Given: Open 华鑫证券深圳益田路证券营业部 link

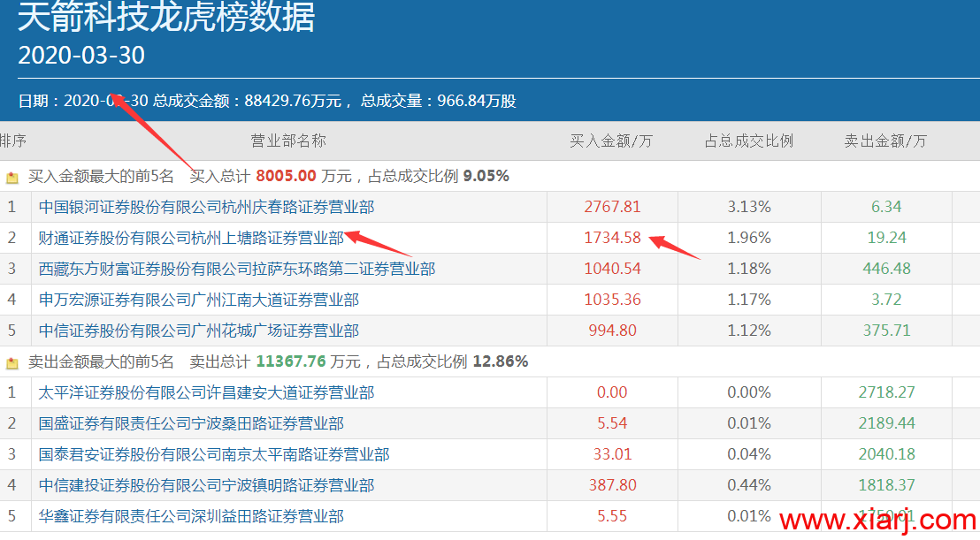Looking at the screenshot, I should coord(191,515).
